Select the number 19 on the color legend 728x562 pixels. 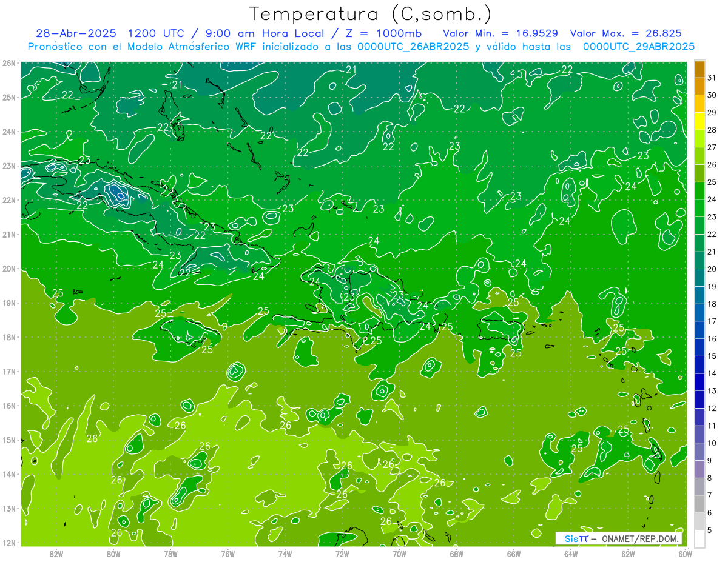712,286
